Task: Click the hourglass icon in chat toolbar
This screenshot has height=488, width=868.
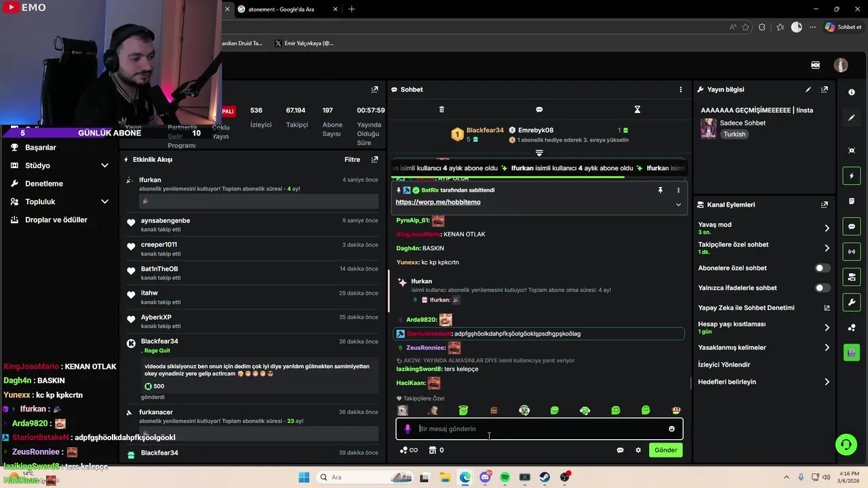Action: click(637, 109)
